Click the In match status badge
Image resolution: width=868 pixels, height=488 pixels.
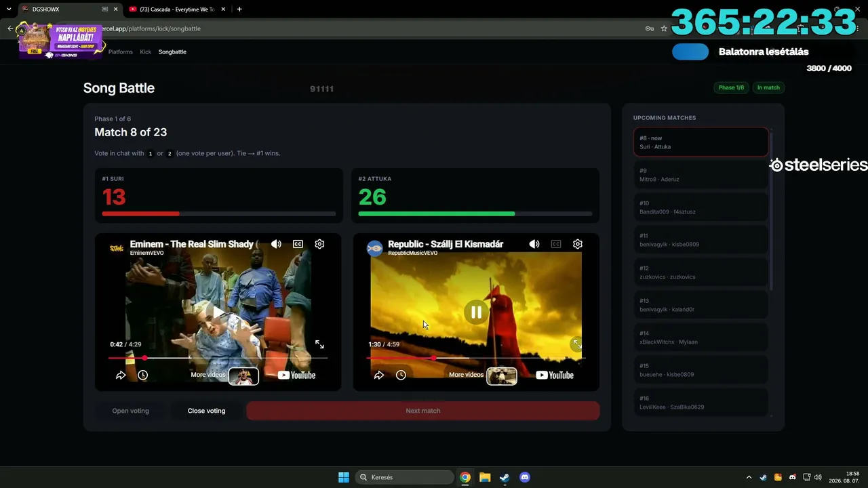click(x=768, y=87)
